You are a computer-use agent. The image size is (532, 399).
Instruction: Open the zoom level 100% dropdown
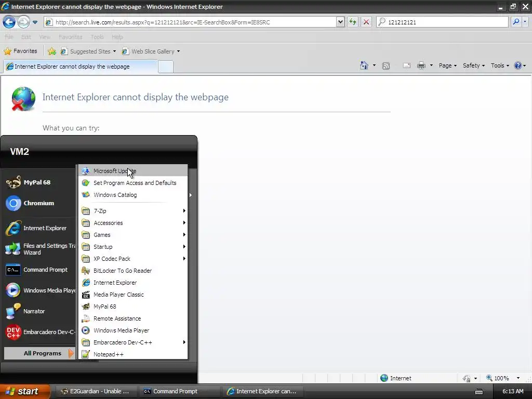click(518, 378)
